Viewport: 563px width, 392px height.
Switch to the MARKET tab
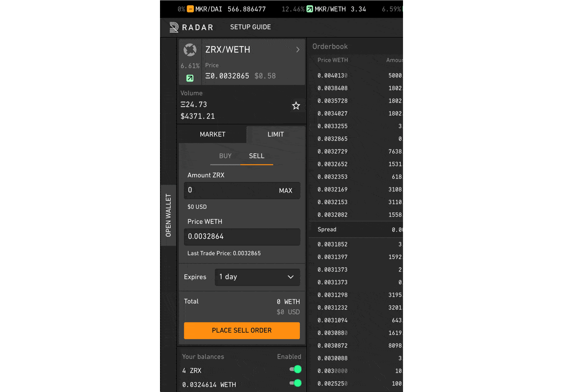[213, 134]
